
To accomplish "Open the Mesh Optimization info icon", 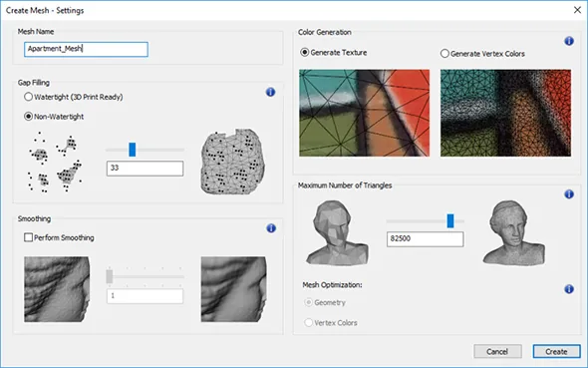I will [x=569, y=289].
